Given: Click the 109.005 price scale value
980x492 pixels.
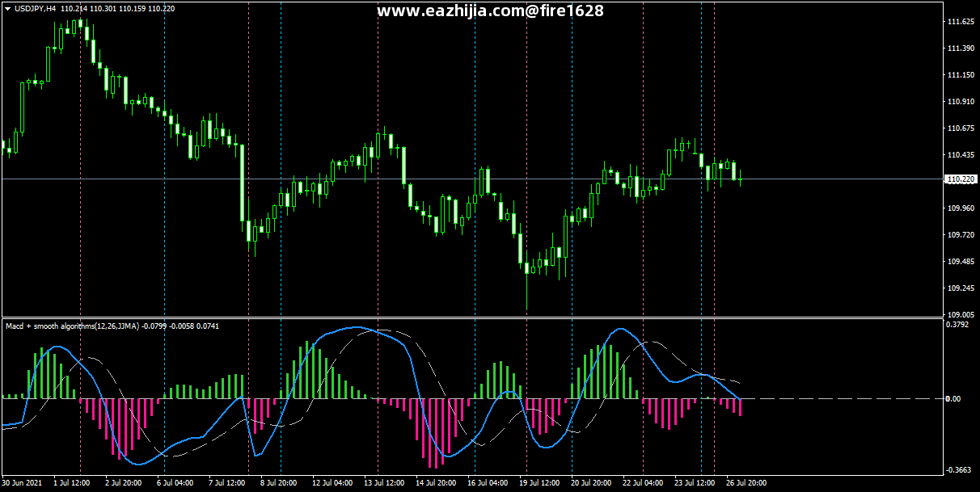Looking at the screenshot, I should (959, 314).
